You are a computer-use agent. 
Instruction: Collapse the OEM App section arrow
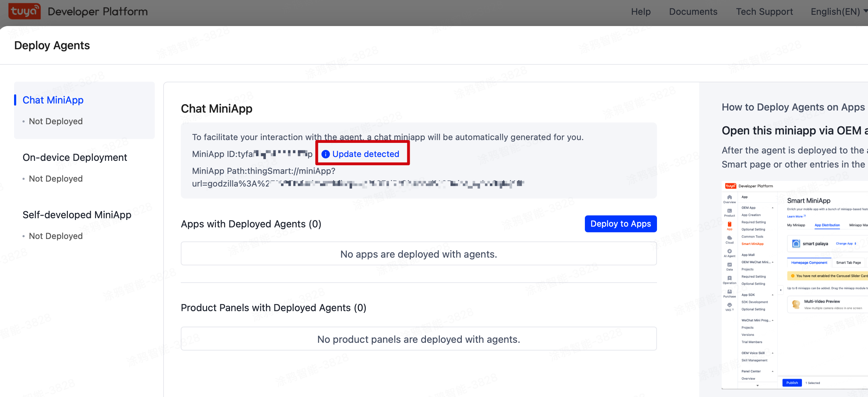[773, 208]
